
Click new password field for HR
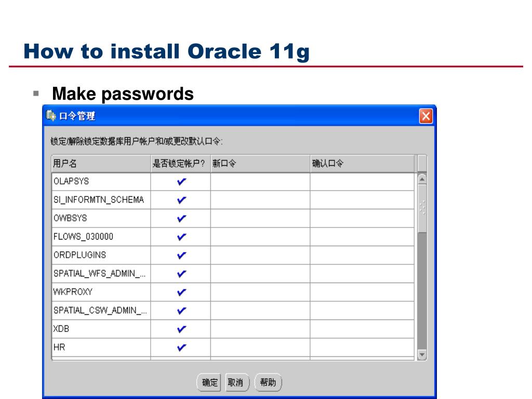(x=260, y=348)
